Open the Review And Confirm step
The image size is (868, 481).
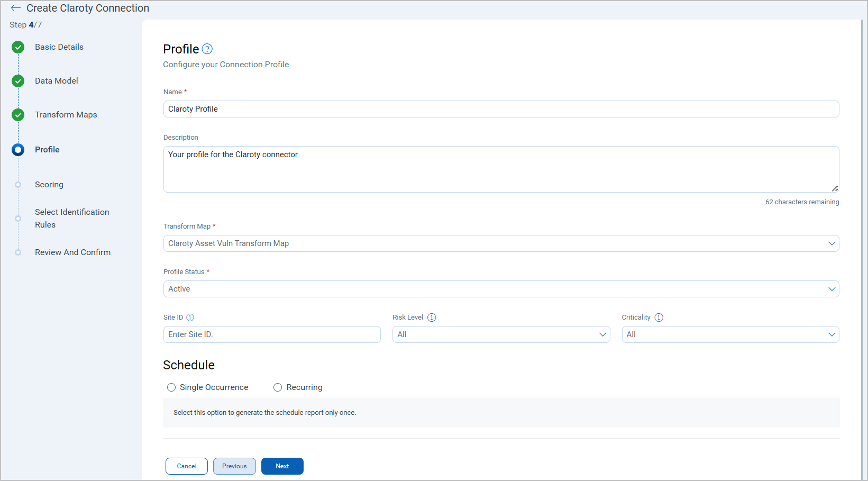click(72, 252)
